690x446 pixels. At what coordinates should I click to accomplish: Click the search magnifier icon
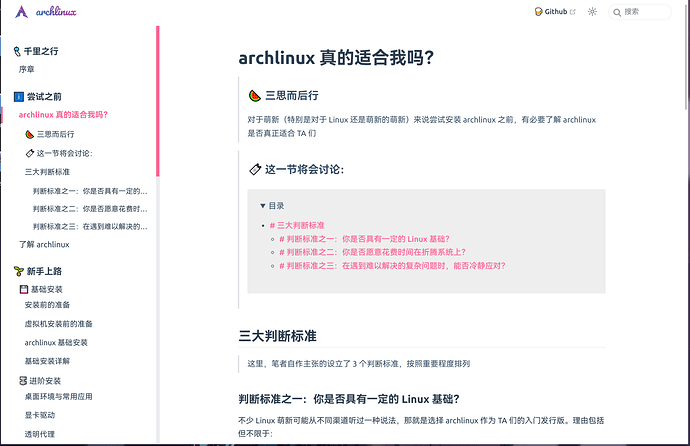617,12
